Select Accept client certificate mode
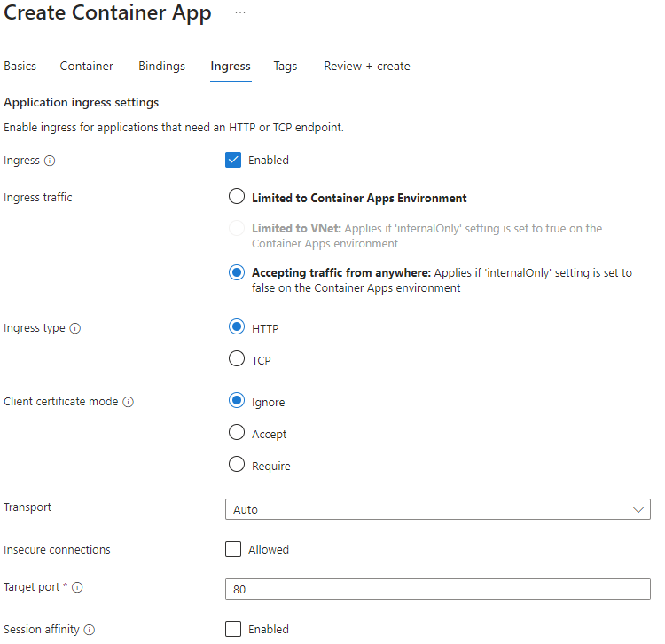 (237, 433)
